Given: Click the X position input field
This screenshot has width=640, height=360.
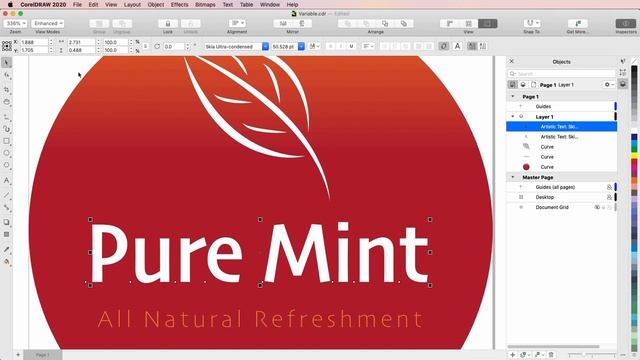Looking at the screenshot, I should [x=34, y=42].
